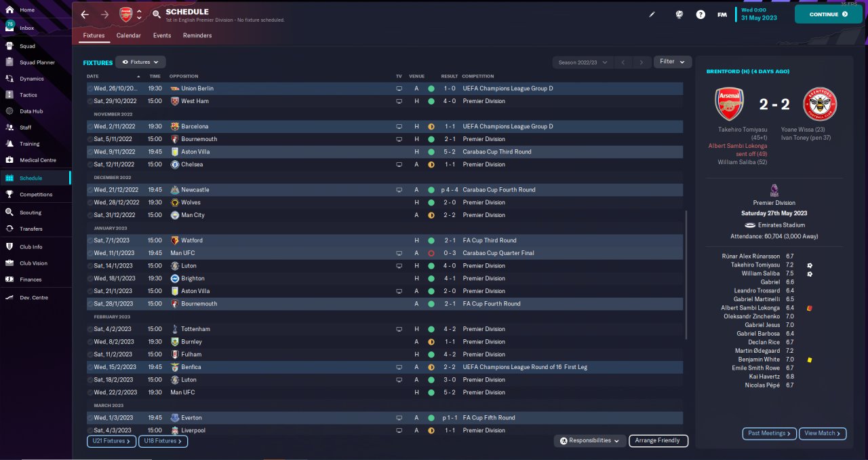Screen dimensions: 868x460
Task: Open the Tactics board icon
Action: (x=9, y=95)
